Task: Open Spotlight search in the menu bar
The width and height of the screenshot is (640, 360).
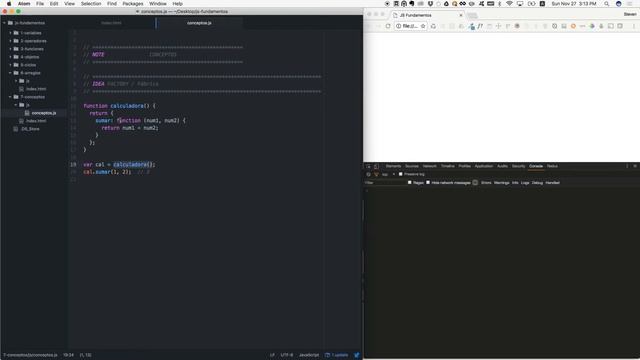Action: (x=607, y=4)
